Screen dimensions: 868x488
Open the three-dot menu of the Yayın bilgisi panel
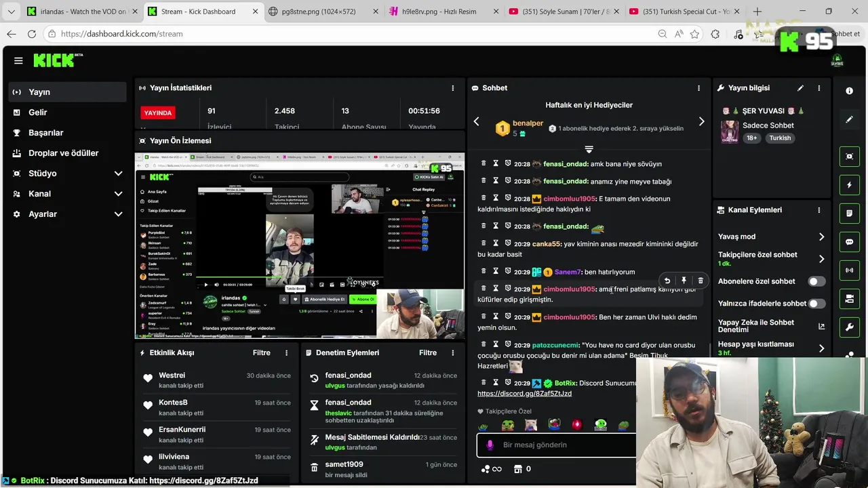(819, 88)
